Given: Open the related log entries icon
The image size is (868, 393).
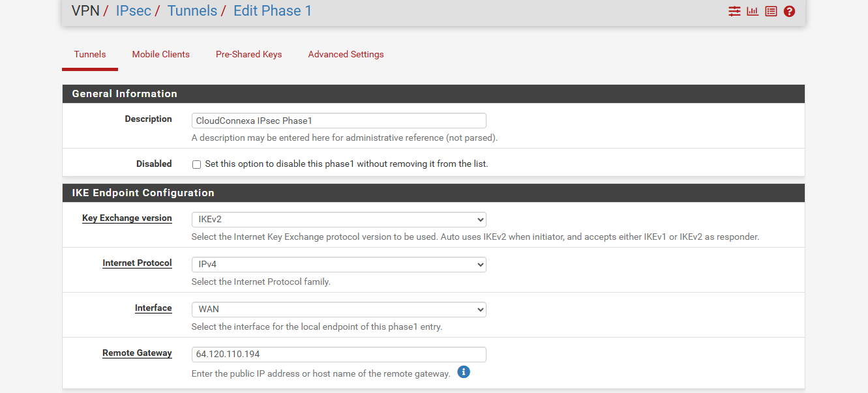Looking at the screenshot, I should [771, 11].
